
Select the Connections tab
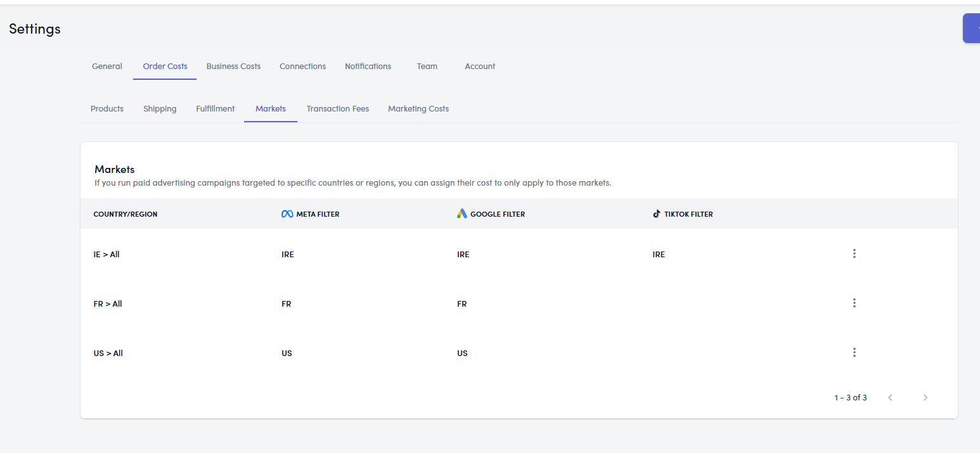(x=302, y=67)
